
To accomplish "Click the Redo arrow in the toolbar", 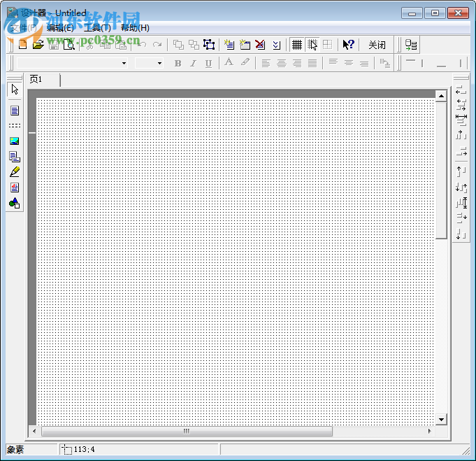I will [157, 45].
